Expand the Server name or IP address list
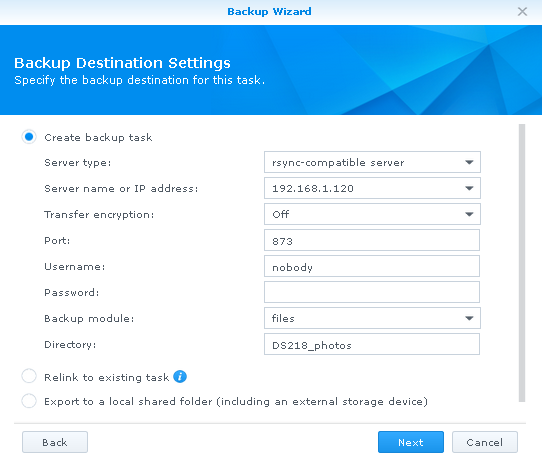 point(372,188)
